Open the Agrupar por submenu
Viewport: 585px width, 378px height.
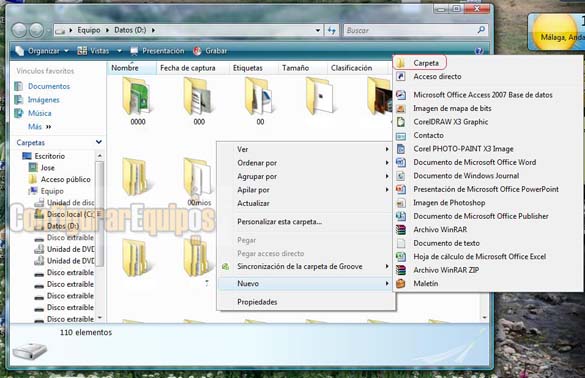pos(306,176)
